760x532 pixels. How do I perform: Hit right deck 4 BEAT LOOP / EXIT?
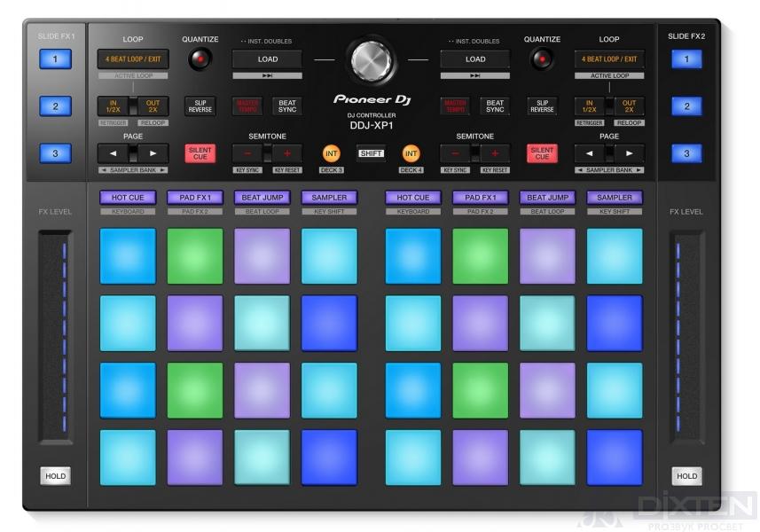[x=609, y=59]
